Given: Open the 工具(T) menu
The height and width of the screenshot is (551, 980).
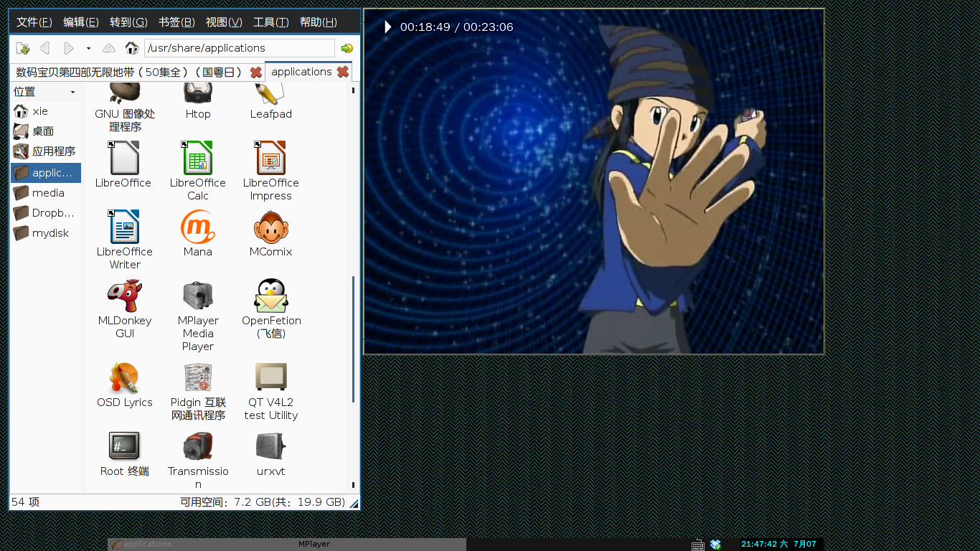Looking at the screenshot, I should pos(271,22).
